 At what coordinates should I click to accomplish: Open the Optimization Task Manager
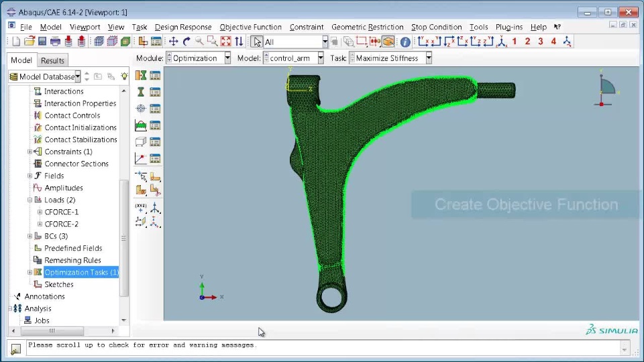[x=155, y=76]
